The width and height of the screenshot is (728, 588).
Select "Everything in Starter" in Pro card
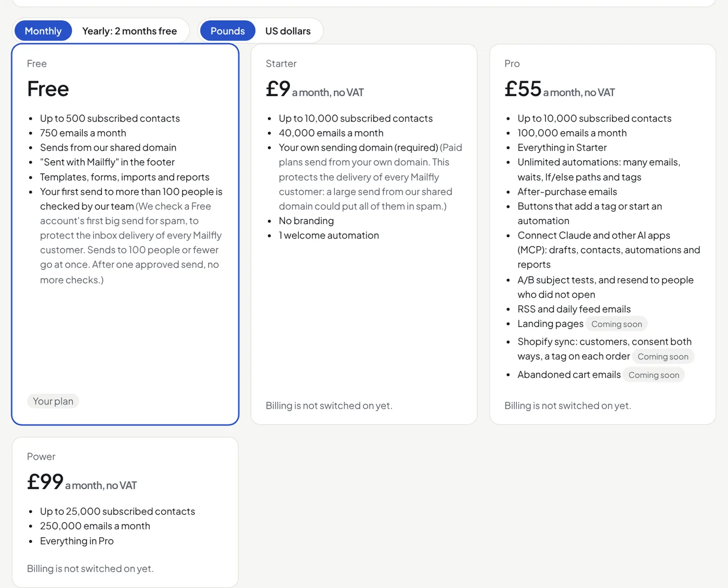pos(562,148)
